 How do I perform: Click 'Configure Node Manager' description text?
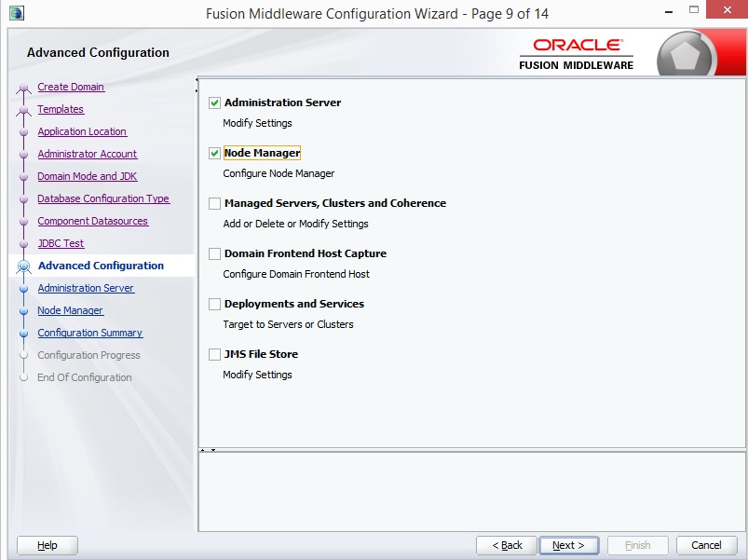pyautogui.click(x=279, y=173)
